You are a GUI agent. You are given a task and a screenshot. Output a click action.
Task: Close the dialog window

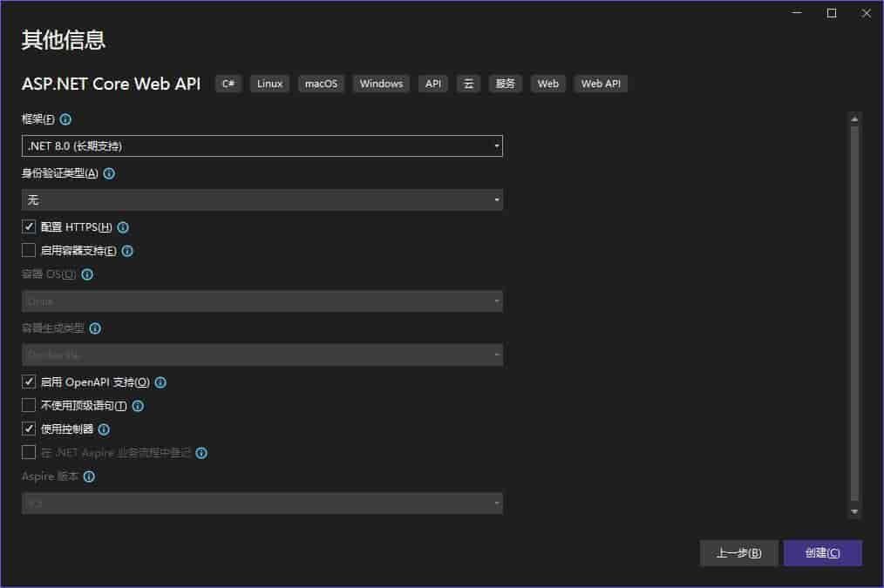click(867, 13)
